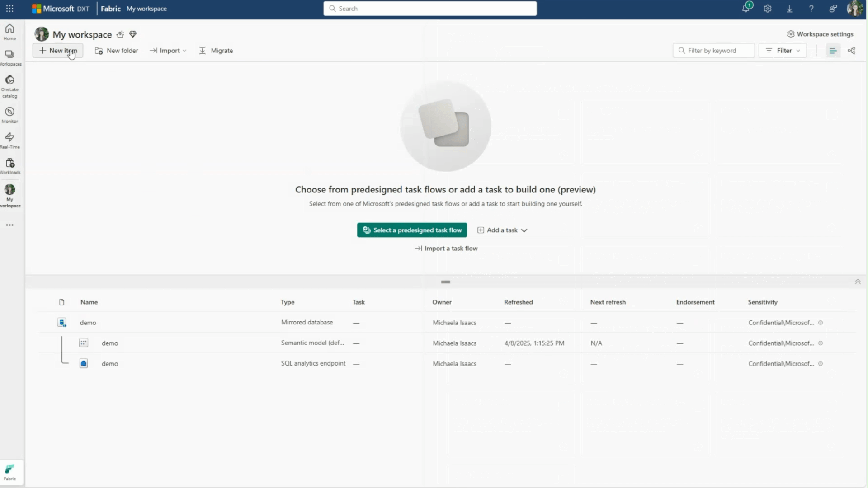
Task: Open settings gear in top bar
Action: point(768,9)
